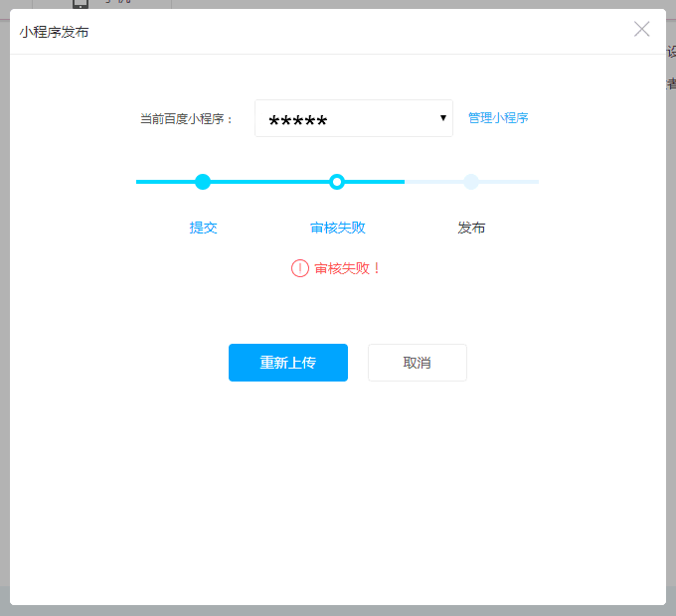Select the 发布 step label
Viewport: 676px width, 616px height.
pos(471,228)
